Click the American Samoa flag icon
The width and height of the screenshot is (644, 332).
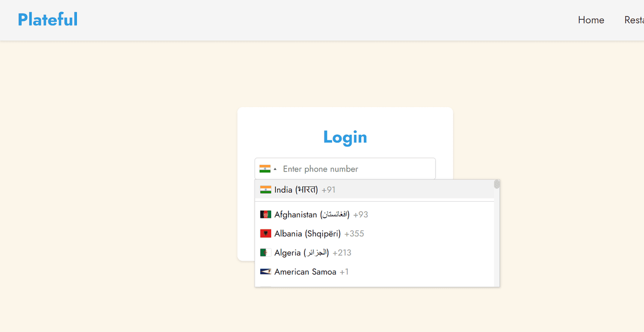click(x=266, y=272)
